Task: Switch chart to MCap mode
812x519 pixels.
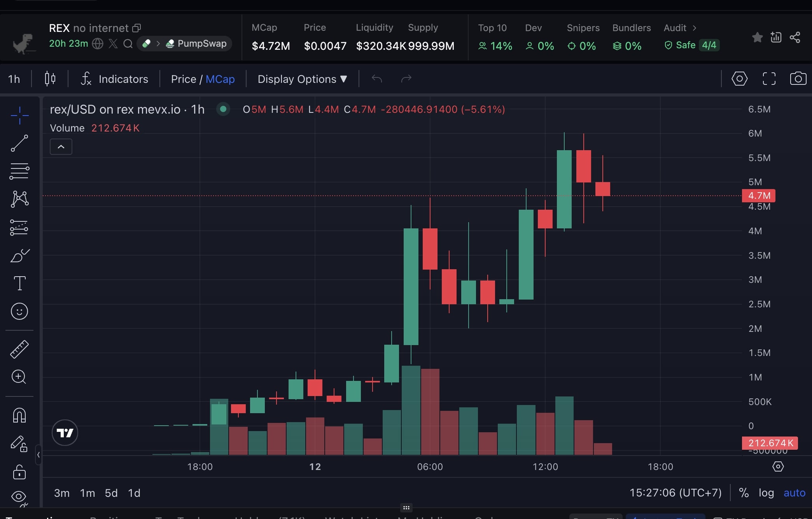Action: [220, 79]
